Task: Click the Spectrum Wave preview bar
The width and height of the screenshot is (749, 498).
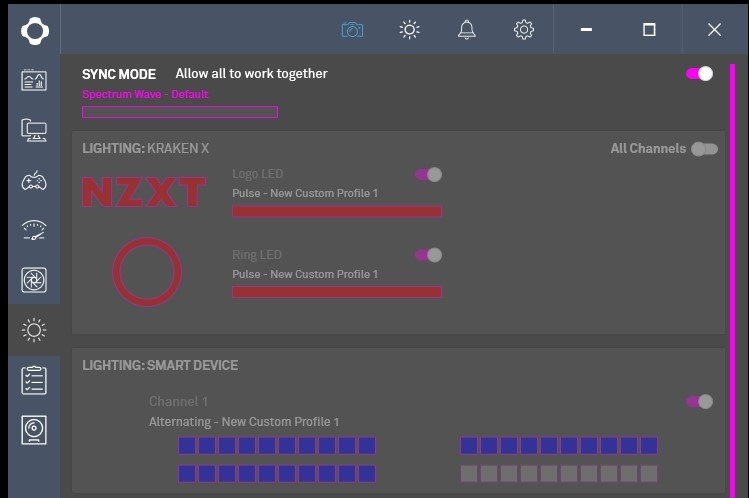Action: [180, 112]
